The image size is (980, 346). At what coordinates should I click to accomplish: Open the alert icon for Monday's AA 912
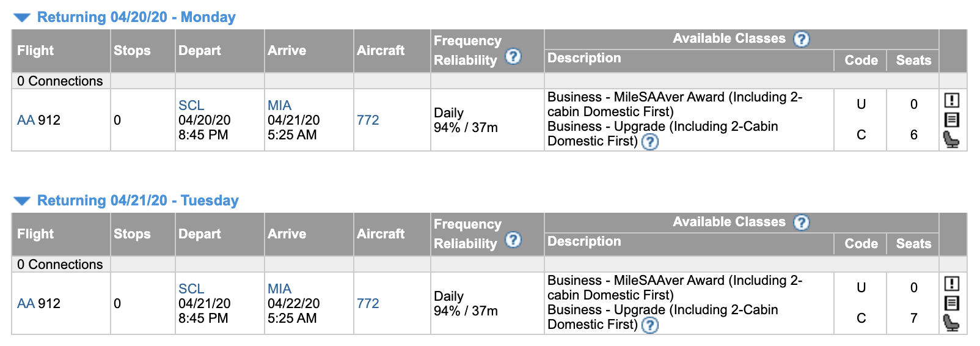[x=952, y=100]
